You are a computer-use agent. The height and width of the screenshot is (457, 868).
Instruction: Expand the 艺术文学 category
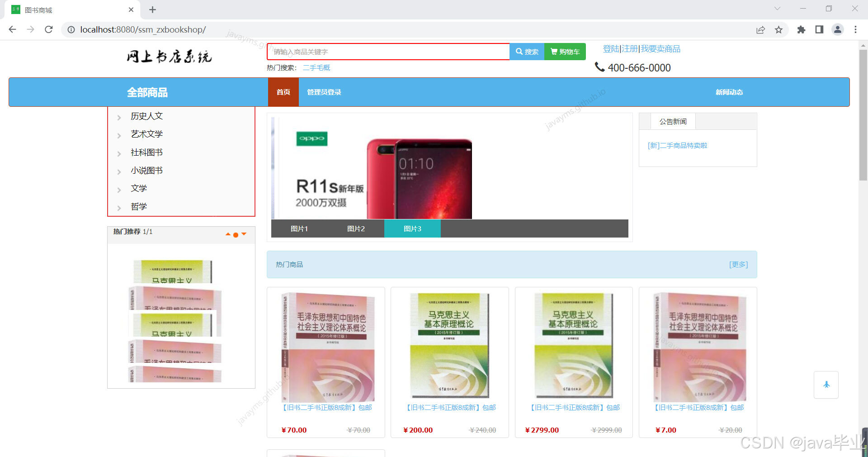click(x=146, y=134)
